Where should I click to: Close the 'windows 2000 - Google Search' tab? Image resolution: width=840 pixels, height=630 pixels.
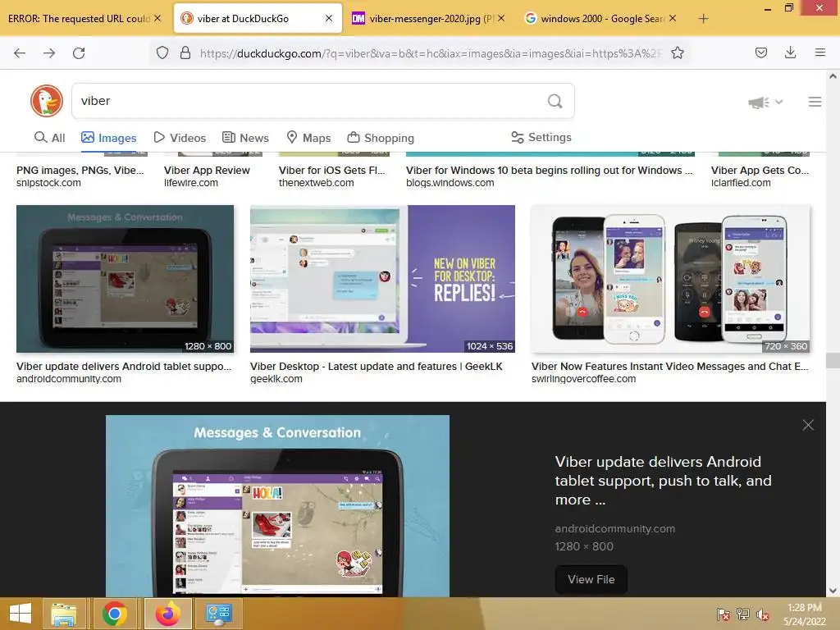pyautogui.click(x=673, y=18)
